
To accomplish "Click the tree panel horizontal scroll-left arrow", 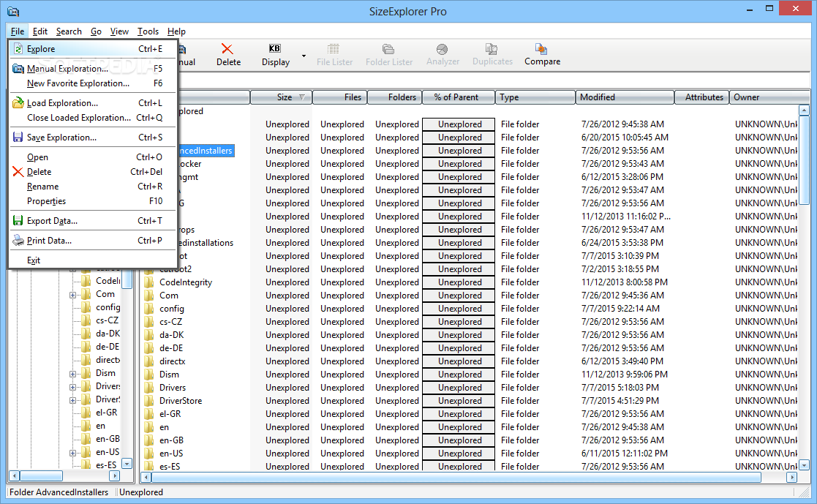I will point(15,476).
